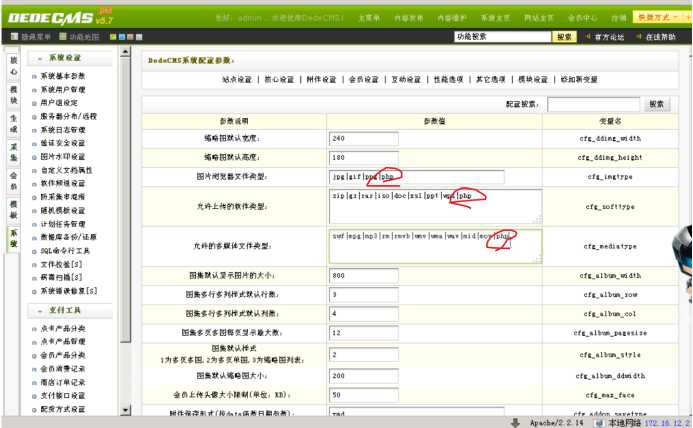Screen dimensions: 693x428
Task: Switch to the 会员 vertical tab
Action: pyautogui.click(x=14, y=181)
